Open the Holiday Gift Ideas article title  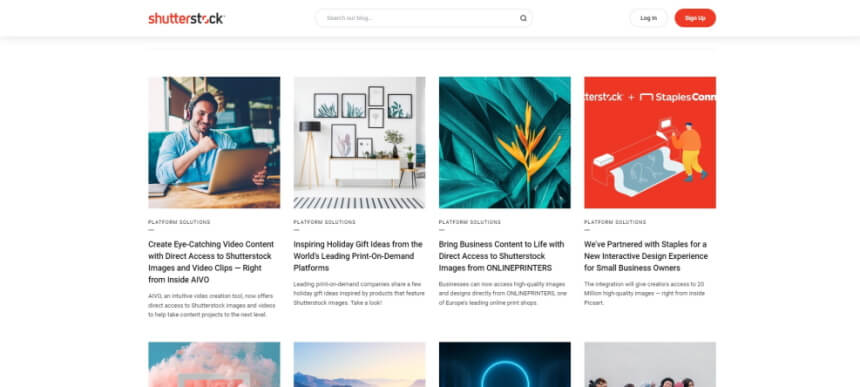pos(358,256)
